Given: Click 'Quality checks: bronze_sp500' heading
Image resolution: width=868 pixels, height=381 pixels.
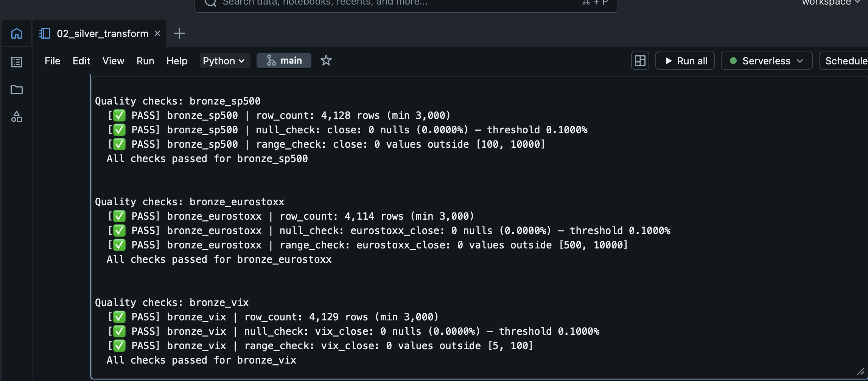Looking at the screenshot, I should [x=178, y=101].
